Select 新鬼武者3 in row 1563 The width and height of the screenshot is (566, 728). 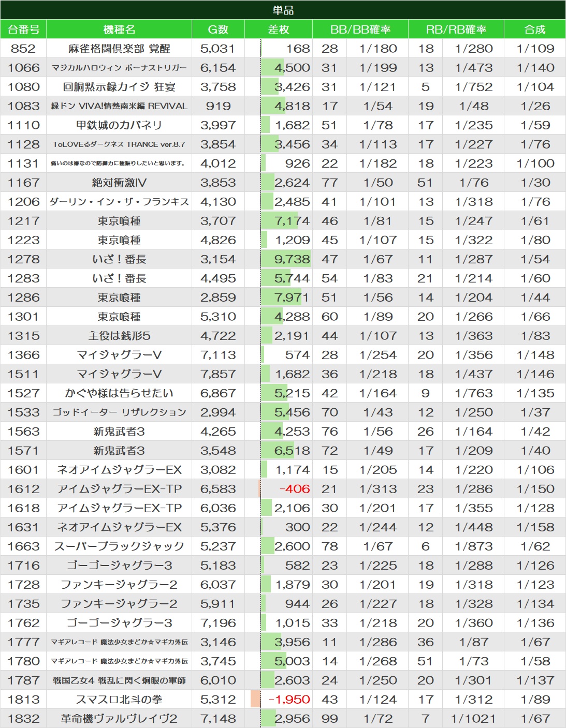point(119,432)
